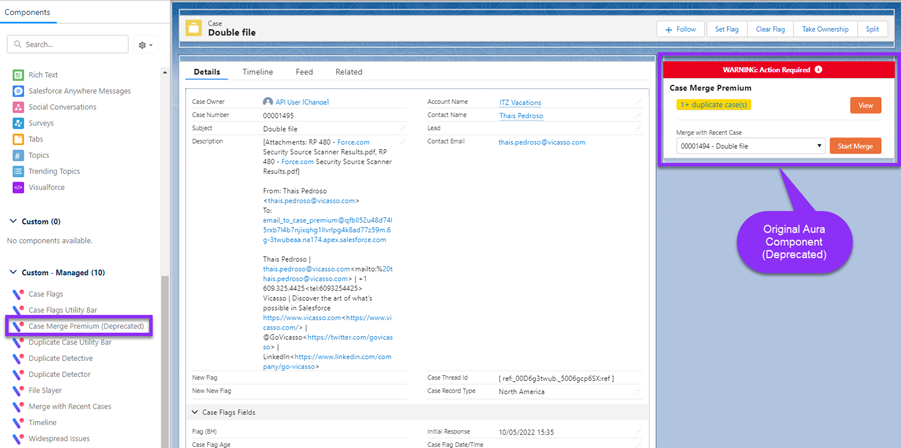Click the File Slayer component icon
Screen dimensions: 901x448
[x=18, y=391]
